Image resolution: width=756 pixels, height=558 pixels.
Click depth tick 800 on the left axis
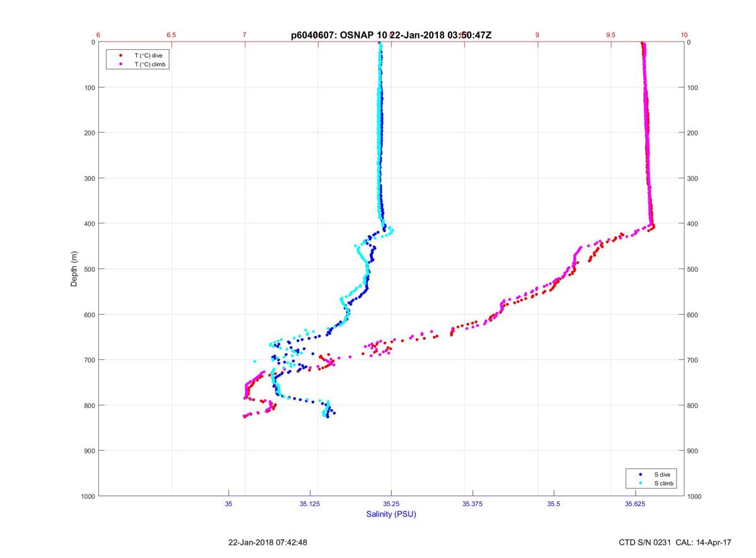(x=89, y=405)
